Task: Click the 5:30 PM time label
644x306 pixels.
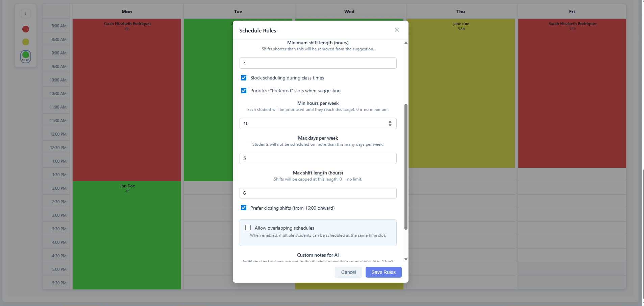Action: pyautogui.click(x=59, y=283)
